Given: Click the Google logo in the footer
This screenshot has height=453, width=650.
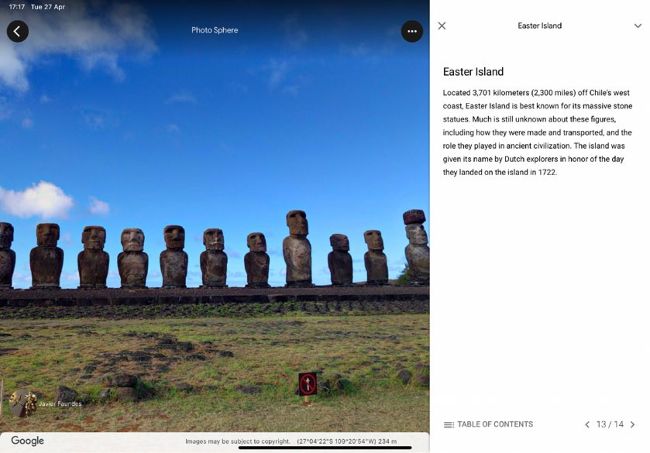Looking at the screenshot, I should coord(27,441).
